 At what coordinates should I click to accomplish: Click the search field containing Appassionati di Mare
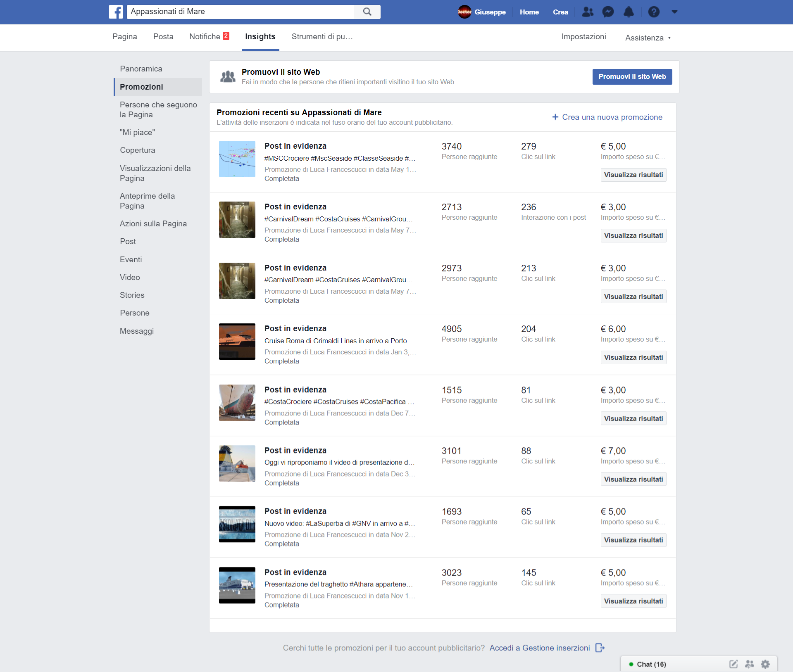click(x=241, y=12)
